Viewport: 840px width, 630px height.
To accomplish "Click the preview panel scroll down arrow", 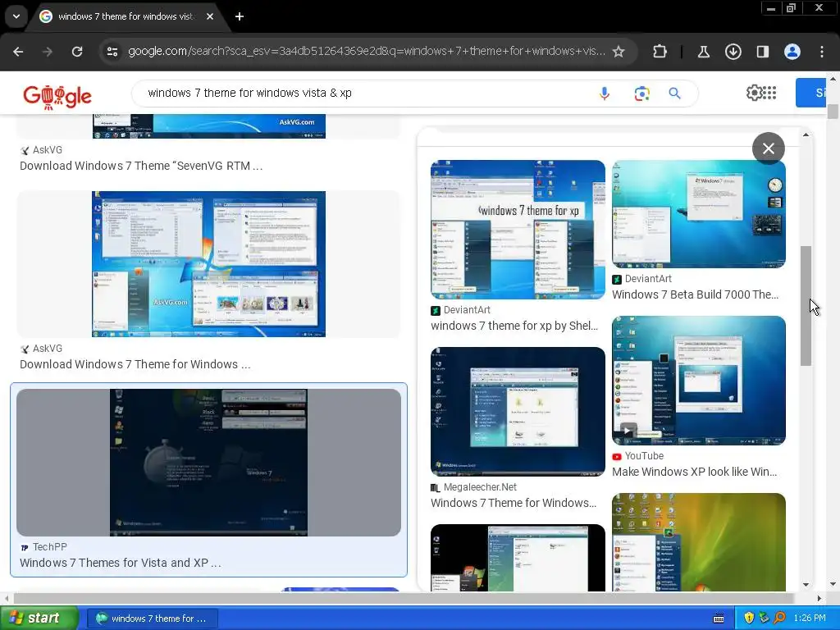I will (806, 585).
